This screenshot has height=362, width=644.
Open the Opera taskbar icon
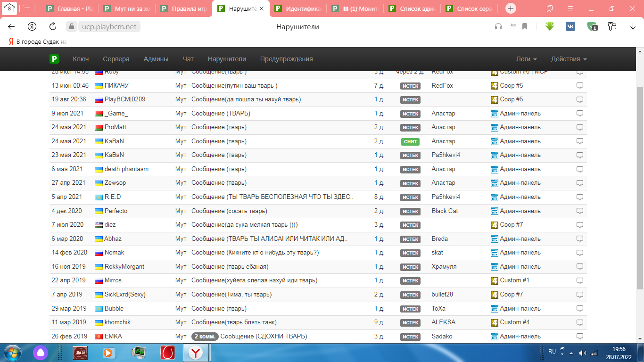[167, 353]
